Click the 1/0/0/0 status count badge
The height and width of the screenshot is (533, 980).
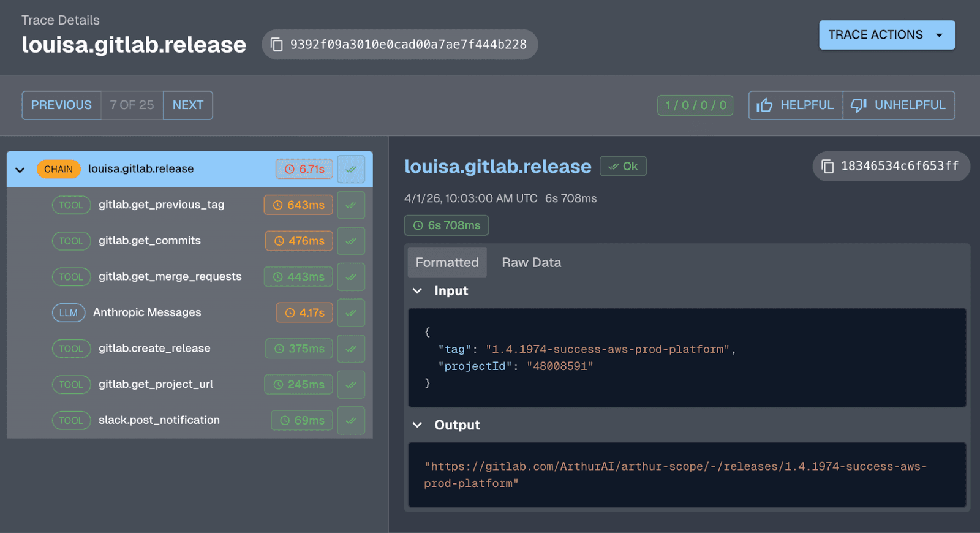695,105
